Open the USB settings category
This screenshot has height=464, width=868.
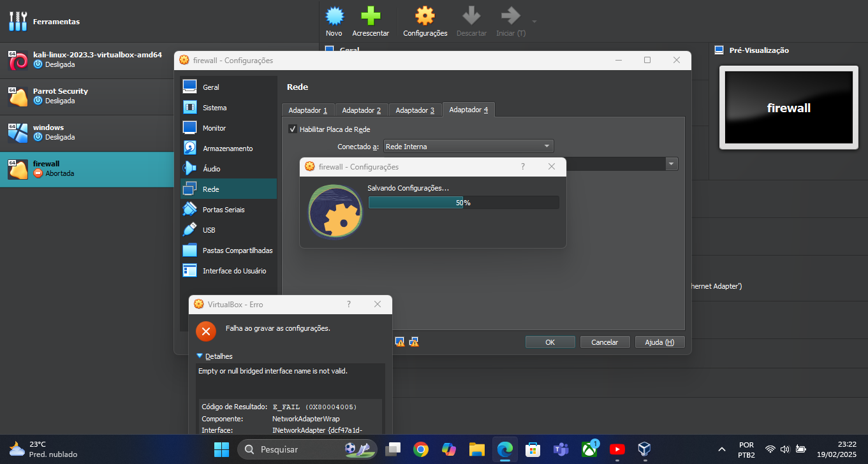228,230
